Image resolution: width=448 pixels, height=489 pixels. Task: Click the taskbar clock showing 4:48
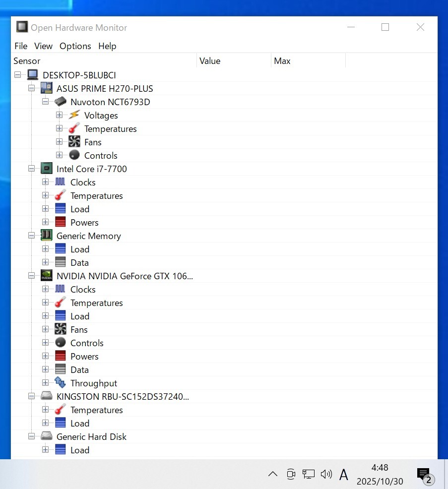tap(380, 474)
